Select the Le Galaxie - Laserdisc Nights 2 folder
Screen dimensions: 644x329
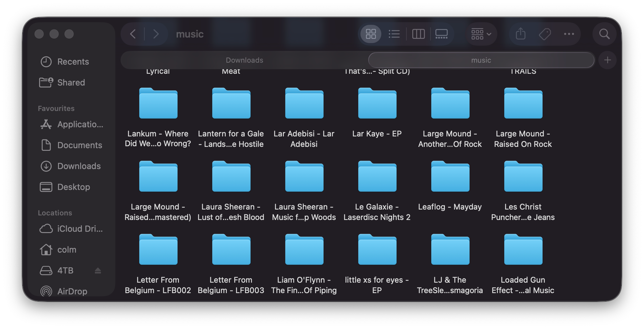[377, 176]
